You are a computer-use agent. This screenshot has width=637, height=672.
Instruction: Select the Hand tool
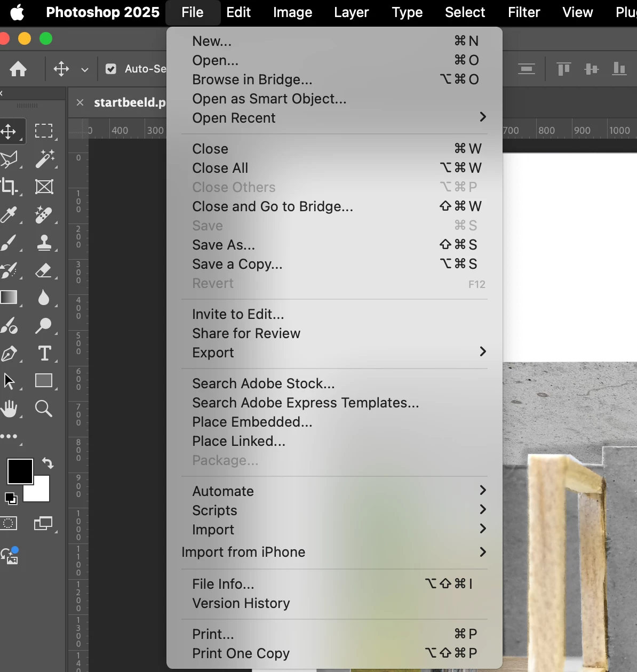point(9,409)
